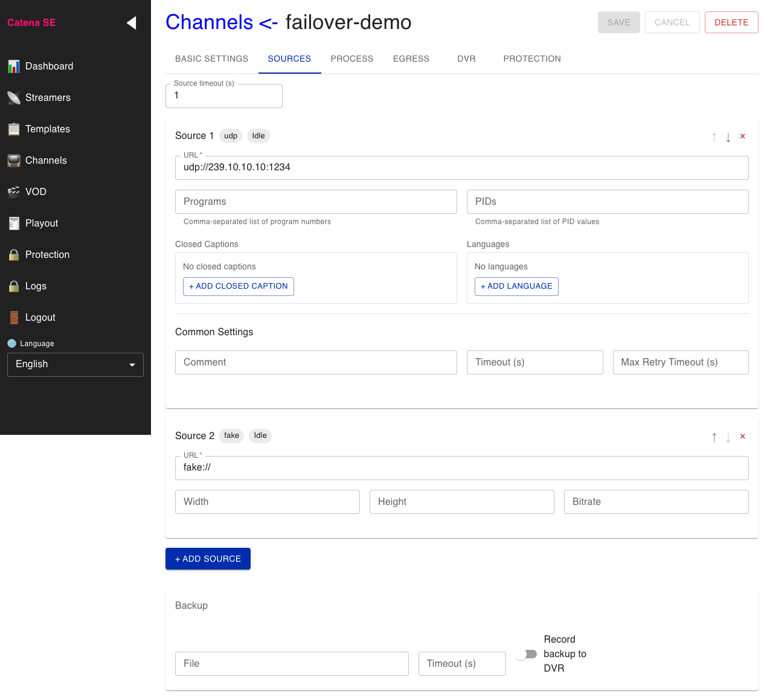Open the Protection tab
The height and width of the screenshot is (700, 773).
[531, 59]
